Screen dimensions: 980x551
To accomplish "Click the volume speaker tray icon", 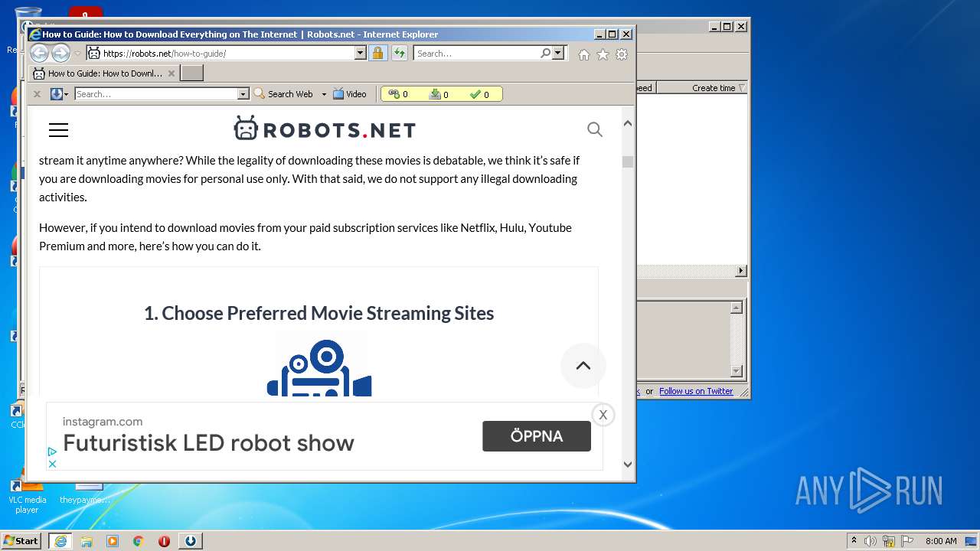I will (871, 541).
